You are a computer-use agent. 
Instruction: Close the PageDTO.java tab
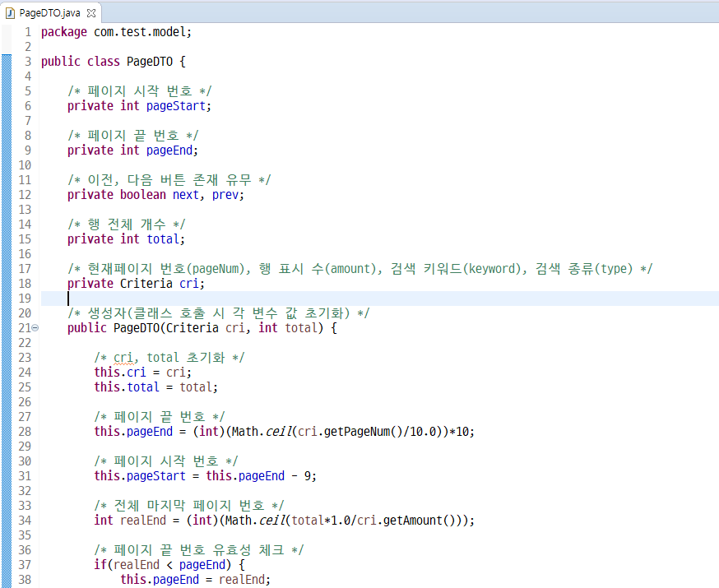click(91, 13)
